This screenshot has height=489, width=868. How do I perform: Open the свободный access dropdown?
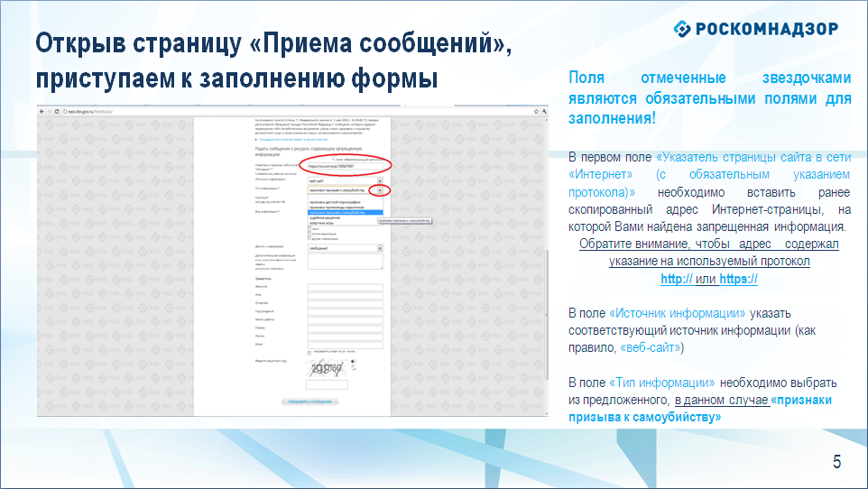click(x=346, y=248)
